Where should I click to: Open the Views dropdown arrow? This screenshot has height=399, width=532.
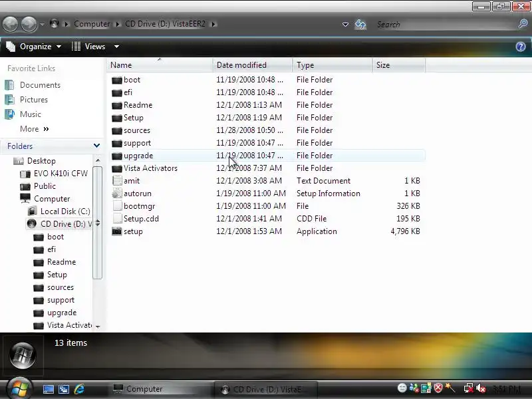coord(116,47)
